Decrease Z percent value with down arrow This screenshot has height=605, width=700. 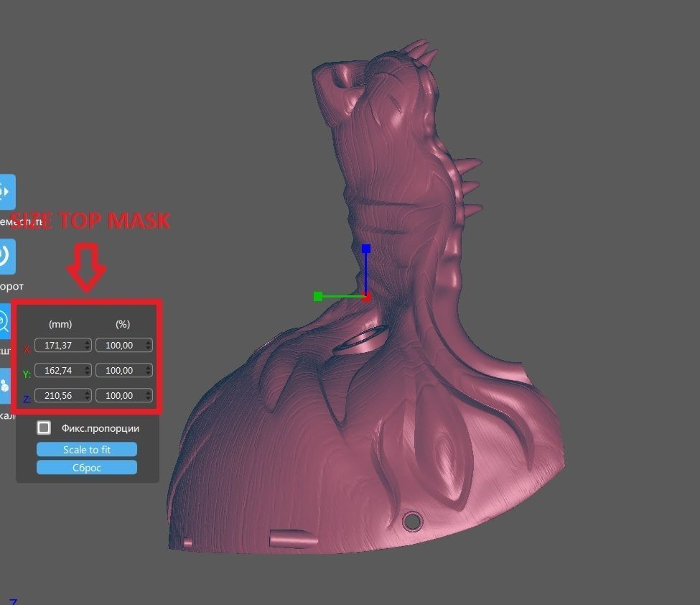click(148, 398)
